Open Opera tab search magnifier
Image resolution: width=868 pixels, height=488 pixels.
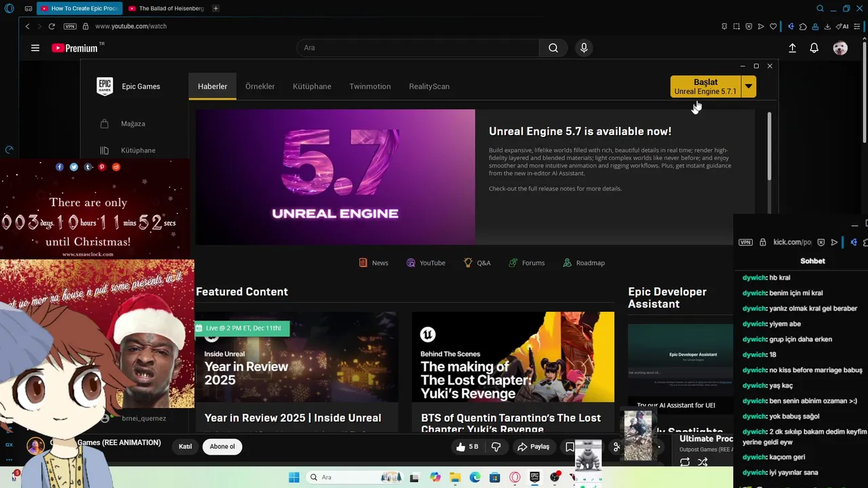pos(820,9)
